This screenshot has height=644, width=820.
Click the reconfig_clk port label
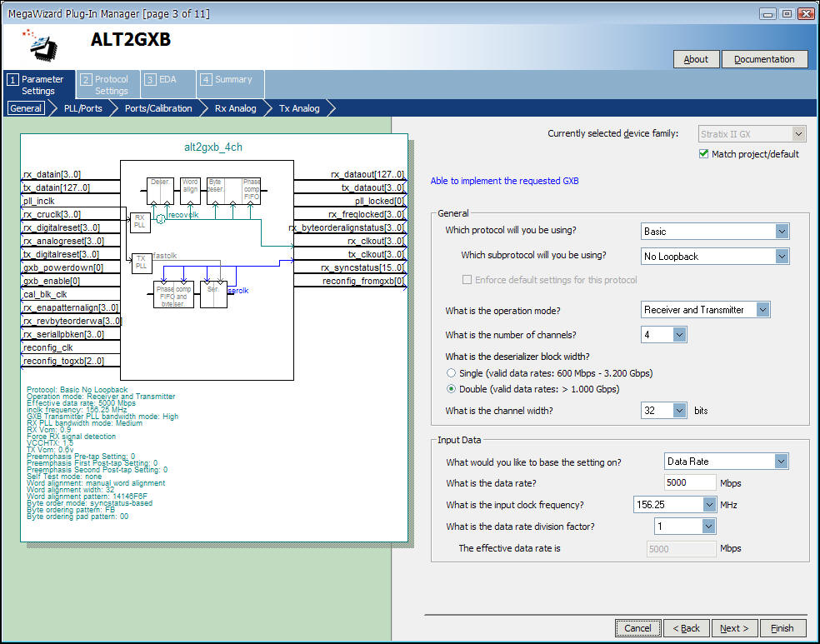click(x=48, y=347)
